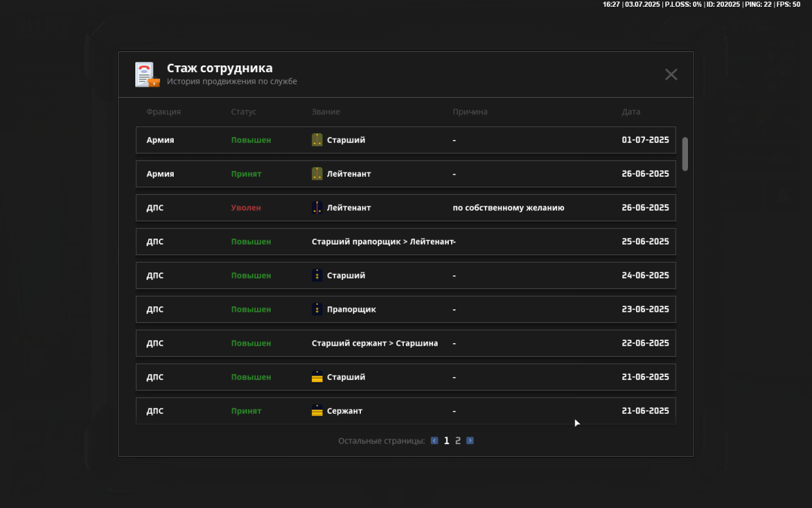Click 'История продвижения по службе' subtitle
This screenshot has height=508, width=812.
232,81
